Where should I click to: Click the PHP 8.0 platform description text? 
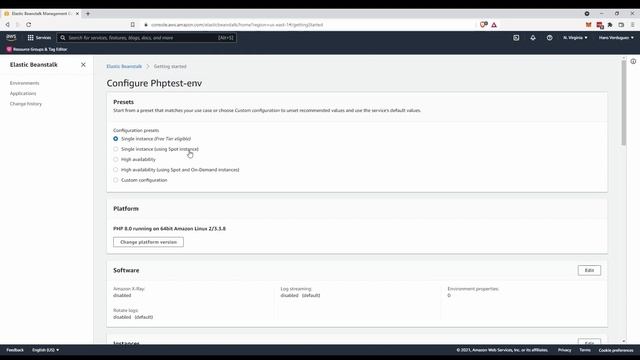point(169,229)
